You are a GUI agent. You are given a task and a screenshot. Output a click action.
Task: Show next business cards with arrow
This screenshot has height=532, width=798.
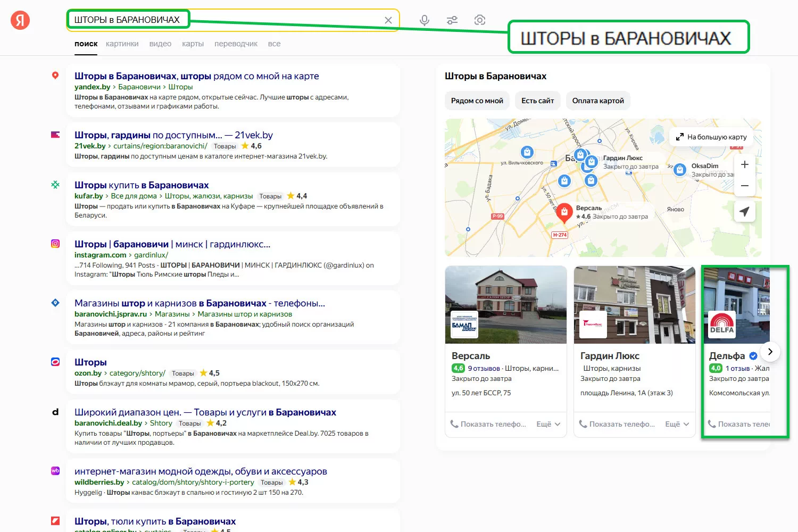point(770,352)
